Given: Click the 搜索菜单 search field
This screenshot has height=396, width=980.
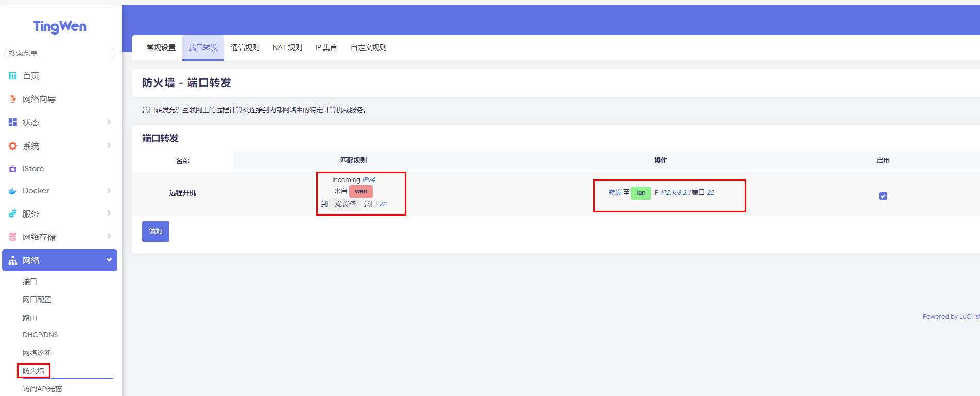Looking at the screenshot, I should (x=60, y=53).
